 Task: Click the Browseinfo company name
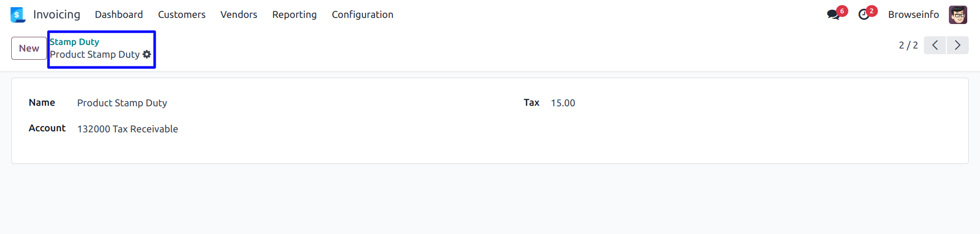[x=913, y=15]
